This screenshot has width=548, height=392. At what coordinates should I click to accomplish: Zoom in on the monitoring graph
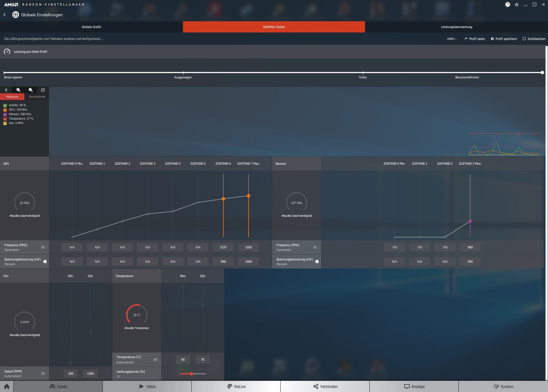click(x=18, y=90)
